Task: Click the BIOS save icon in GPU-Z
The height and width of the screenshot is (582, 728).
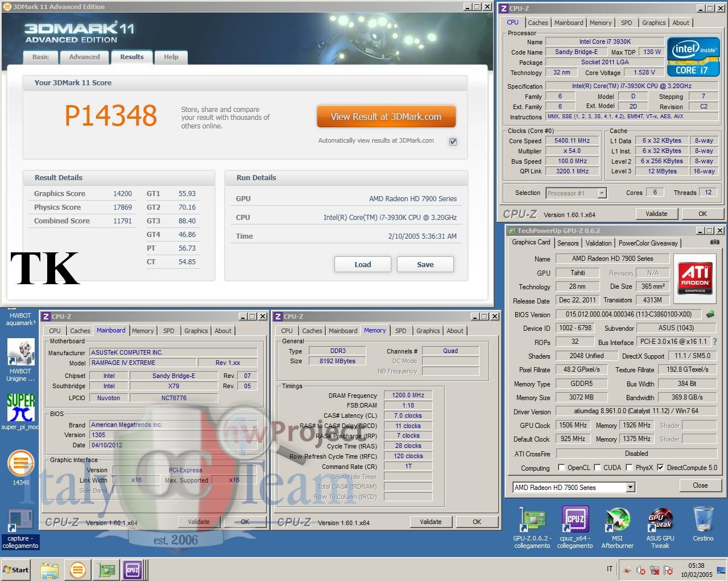Action: click(710, 314)
